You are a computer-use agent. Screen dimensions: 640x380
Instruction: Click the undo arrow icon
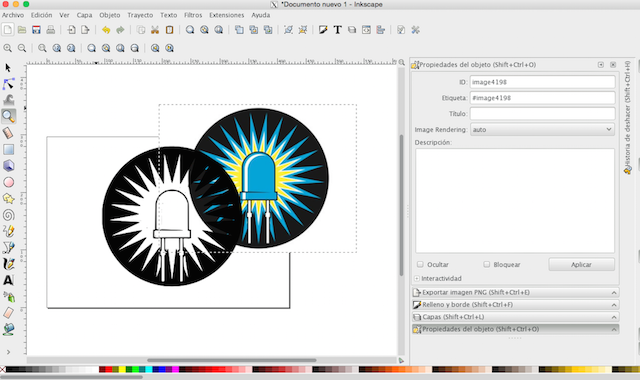click(106, 30)
